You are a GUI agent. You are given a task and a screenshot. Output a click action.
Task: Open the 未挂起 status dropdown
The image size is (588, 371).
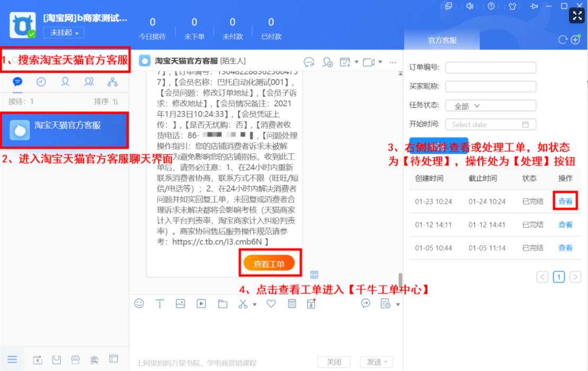tap(64, 33)
